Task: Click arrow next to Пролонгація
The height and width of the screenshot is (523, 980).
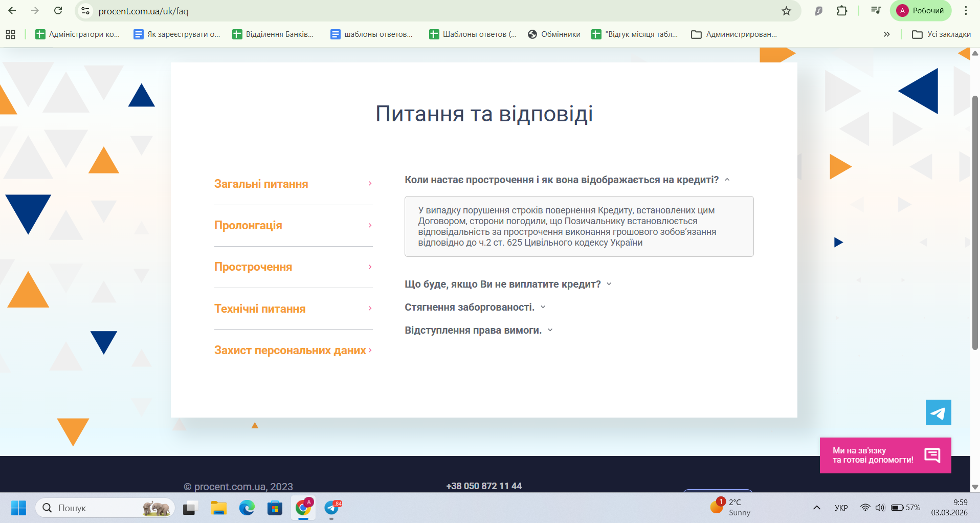Action: (x=370, y=225)
